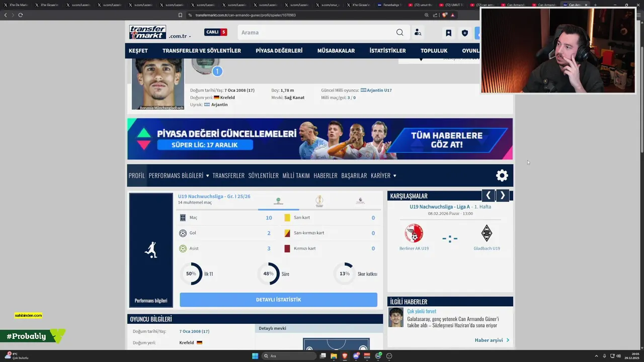The image size is (644, 362).
Task: Focus the Arama search field
Action: 317,33
